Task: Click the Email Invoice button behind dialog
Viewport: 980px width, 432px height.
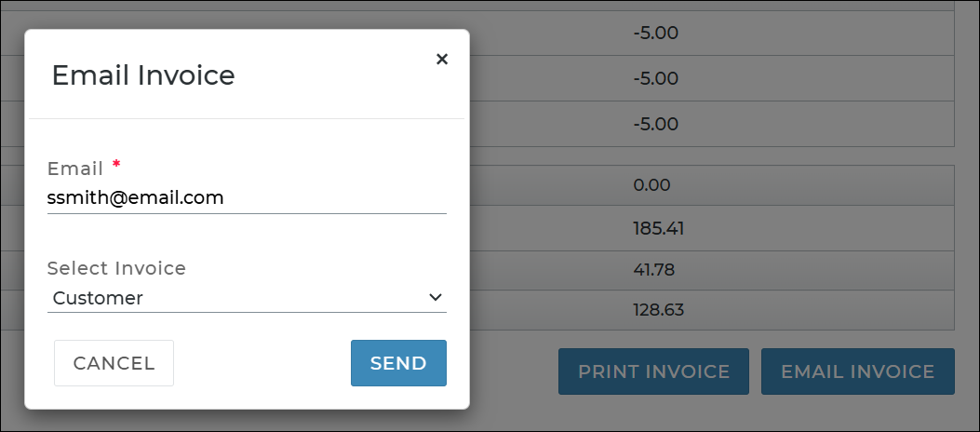Action: [857, 371]
